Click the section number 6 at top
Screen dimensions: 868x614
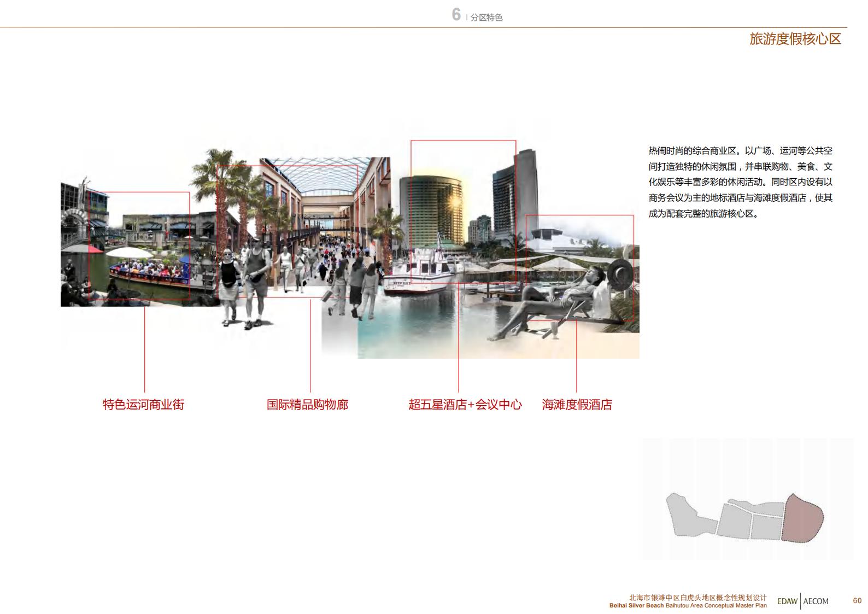(x=456, y=15)
